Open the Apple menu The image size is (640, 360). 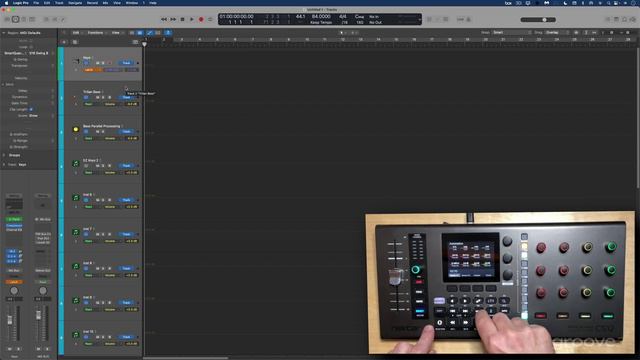coord(6,3)
